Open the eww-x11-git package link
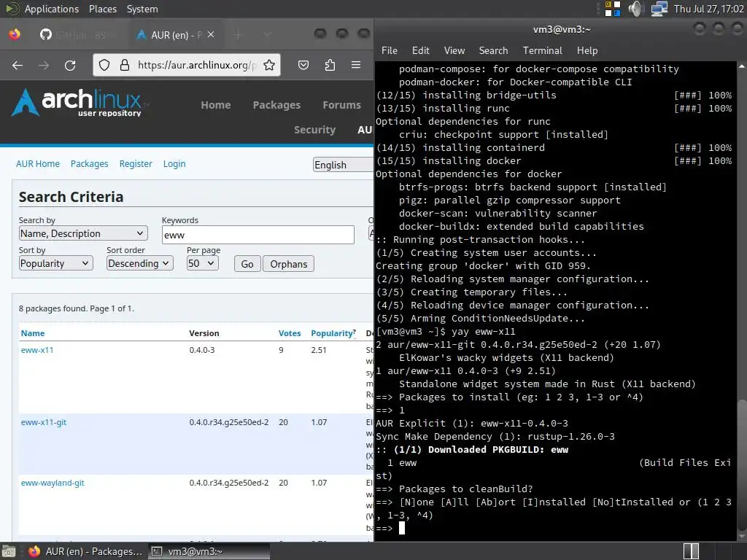747x560 pixels. coord(44,422)
